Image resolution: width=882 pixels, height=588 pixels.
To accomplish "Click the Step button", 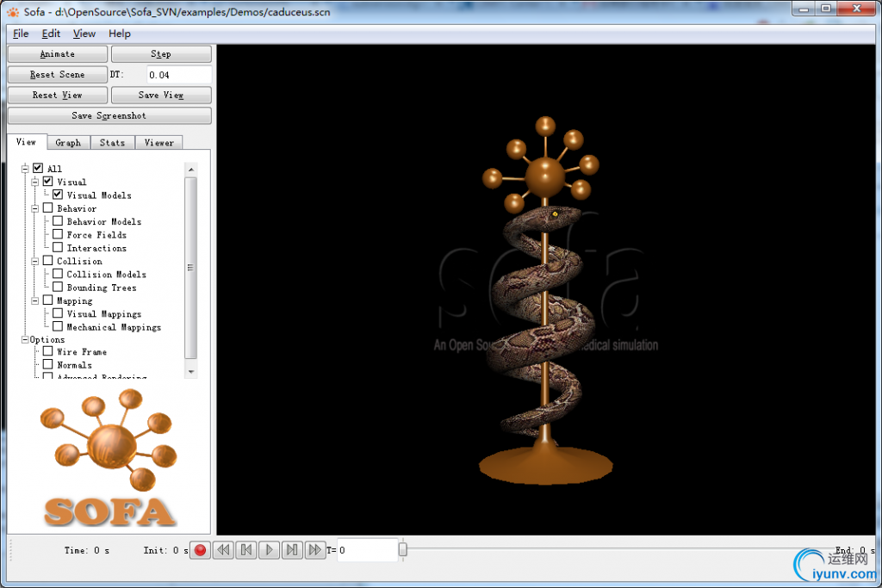I will [161, 54].
